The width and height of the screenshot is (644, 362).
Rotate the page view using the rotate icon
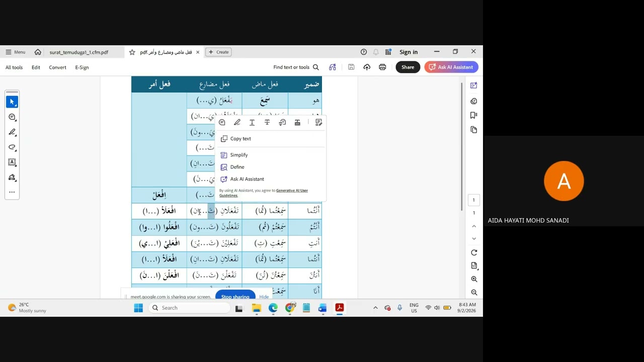(x=474, y=252)
